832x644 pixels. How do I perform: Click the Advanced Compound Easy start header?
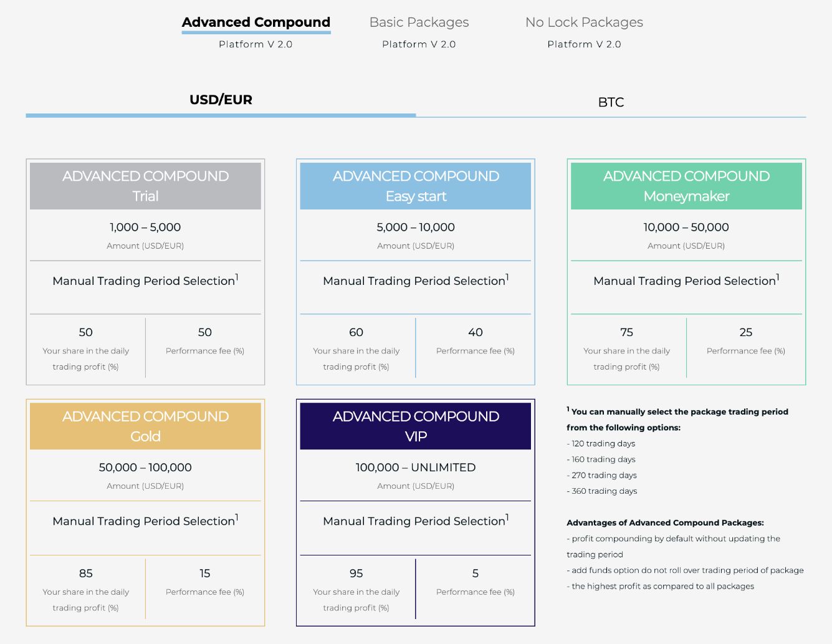click(x=416, y=186)
